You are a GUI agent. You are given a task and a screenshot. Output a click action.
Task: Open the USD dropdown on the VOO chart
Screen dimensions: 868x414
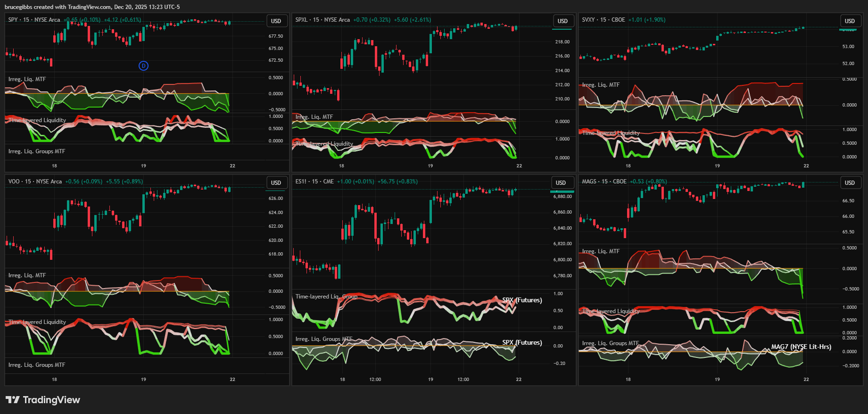[276, 183]
